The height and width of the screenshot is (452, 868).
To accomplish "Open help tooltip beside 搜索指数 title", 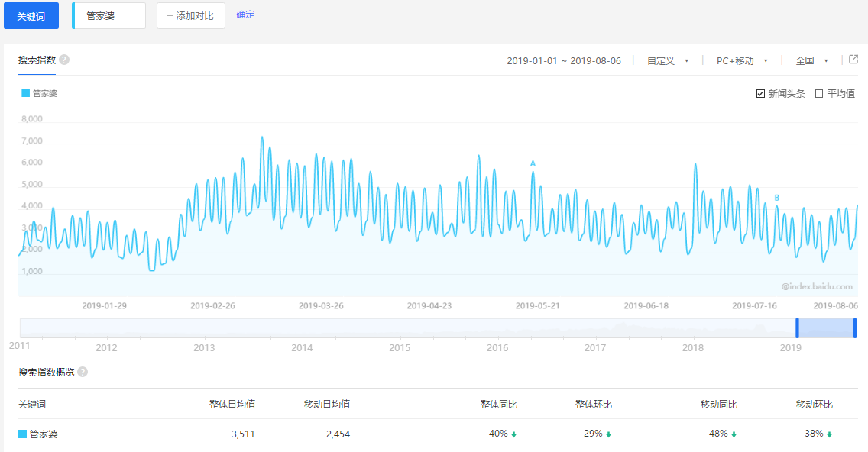I will click(64, 60).
